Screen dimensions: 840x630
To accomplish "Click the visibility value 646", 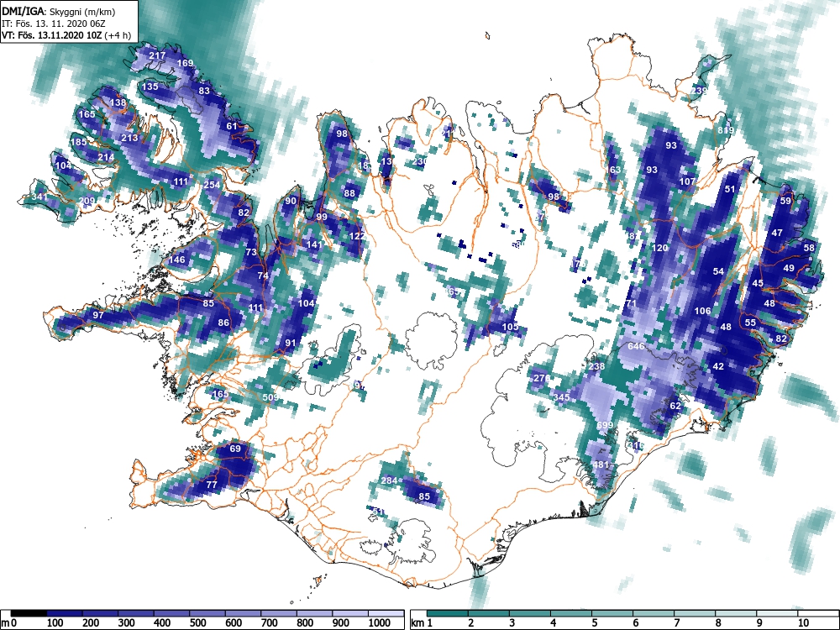I will 635,347.
